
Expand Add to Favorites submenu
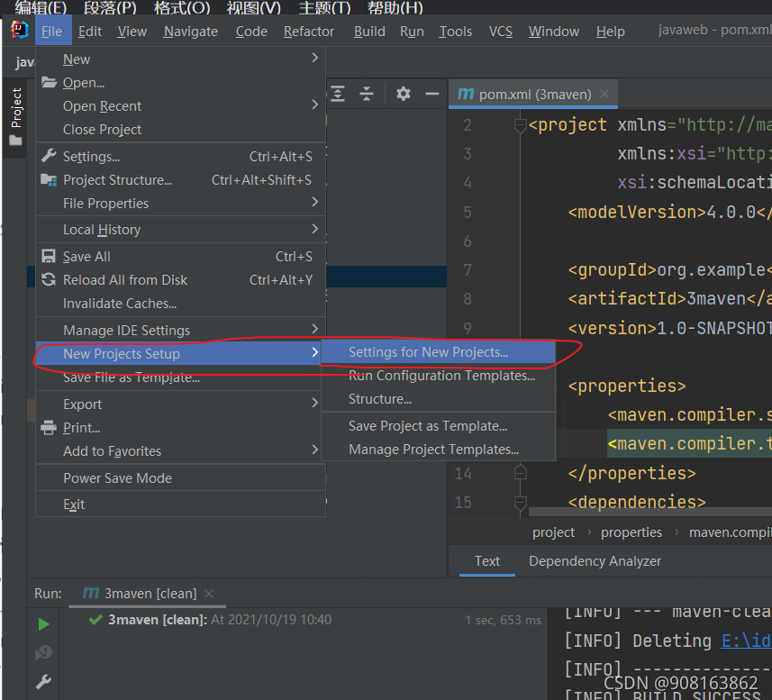315,450
